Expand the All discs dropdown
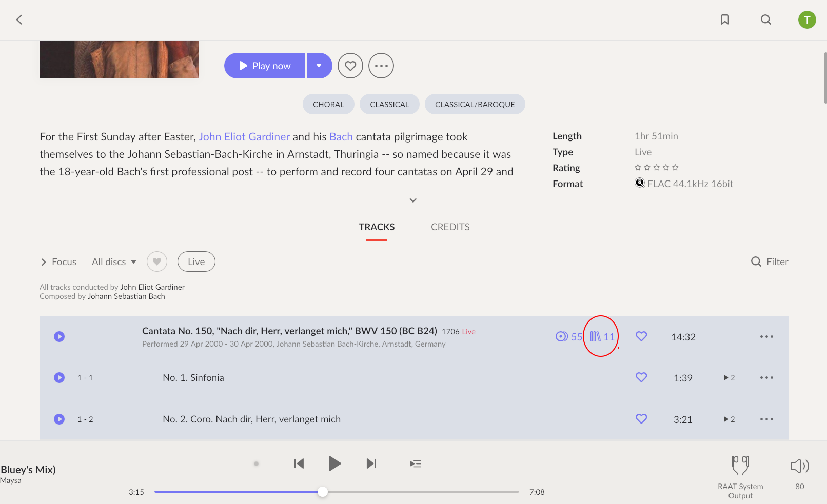The height and width of the screenshot is (504, 827). click(114, 261)
